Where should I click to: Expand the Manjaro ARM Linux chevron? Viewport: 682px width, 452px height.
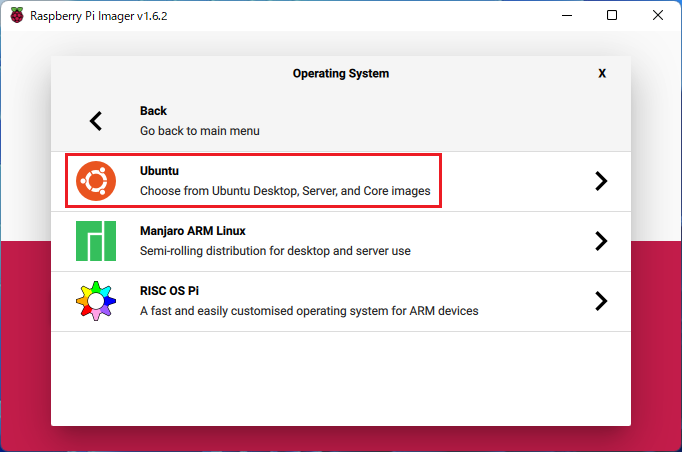(x=601, y=241)
